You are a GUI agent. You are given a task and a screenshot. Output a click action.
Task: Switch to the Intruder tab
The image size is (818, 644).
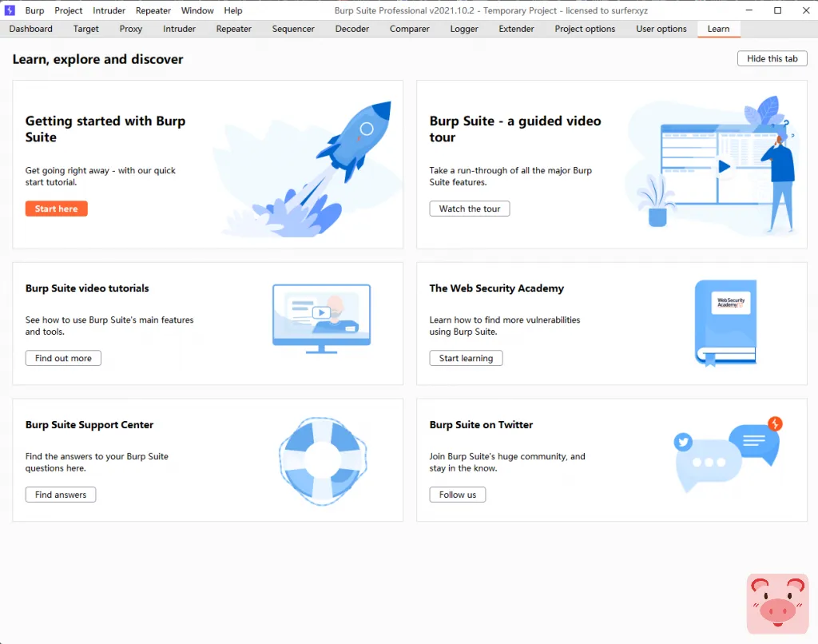(179, 29)
